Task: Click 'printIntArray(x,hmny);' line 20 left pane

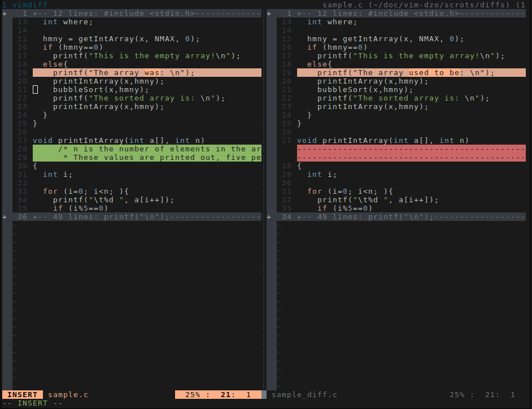Action: (108, 81)
